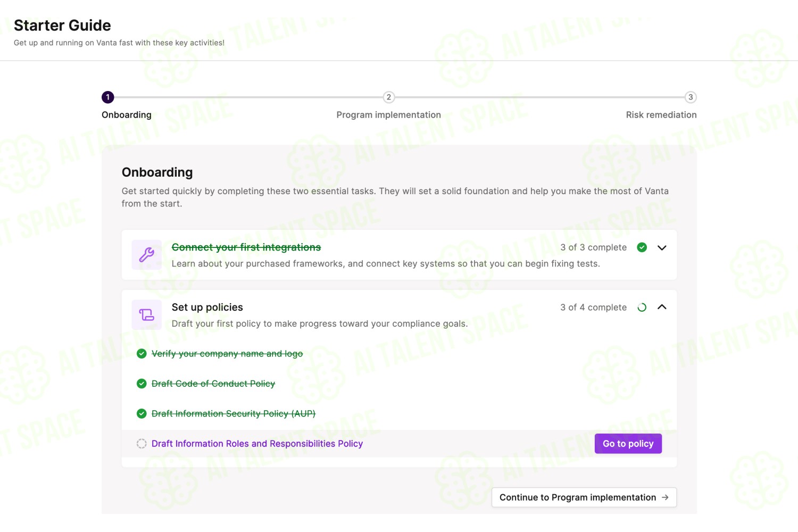The height and width of the screenshot is (532, 798).
Task: Click the progress line between steps 1 and 2
Action: click(x=248, y=97)
